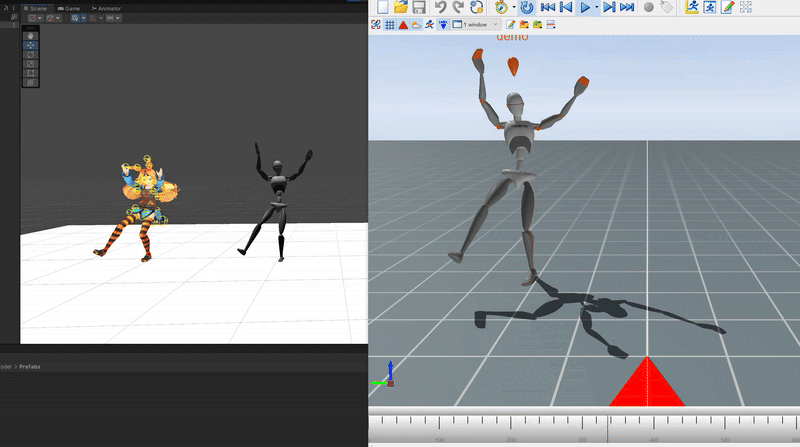Click the framed running figure icon
This screenshot has width=800, height=447.
[x=710, y=7]
